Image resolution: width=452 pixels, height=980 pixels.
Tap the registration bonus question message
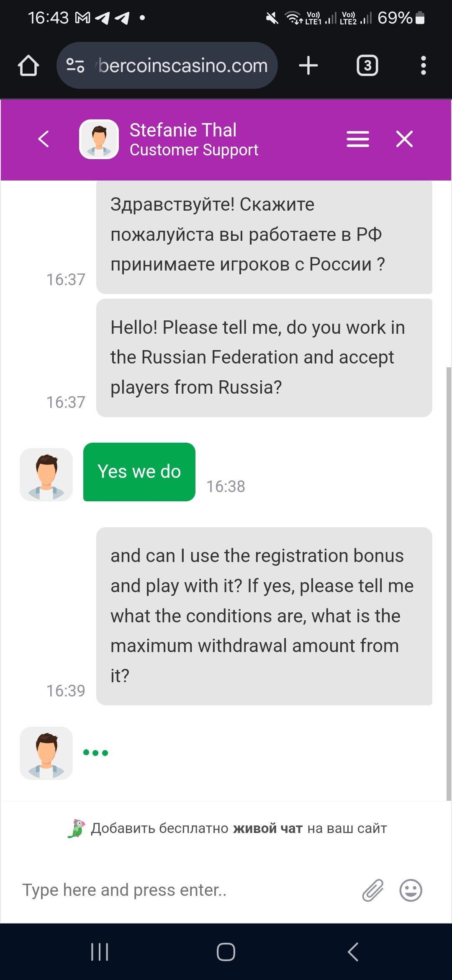pos(264,616)
